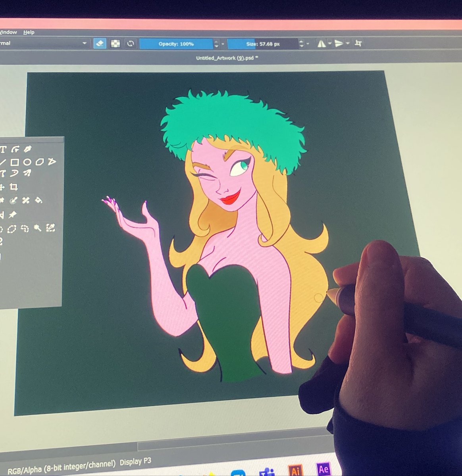Screen dimensions: 462x476
Task: Click the brush Size spinner arrows
Action: [x=301, y=44]
